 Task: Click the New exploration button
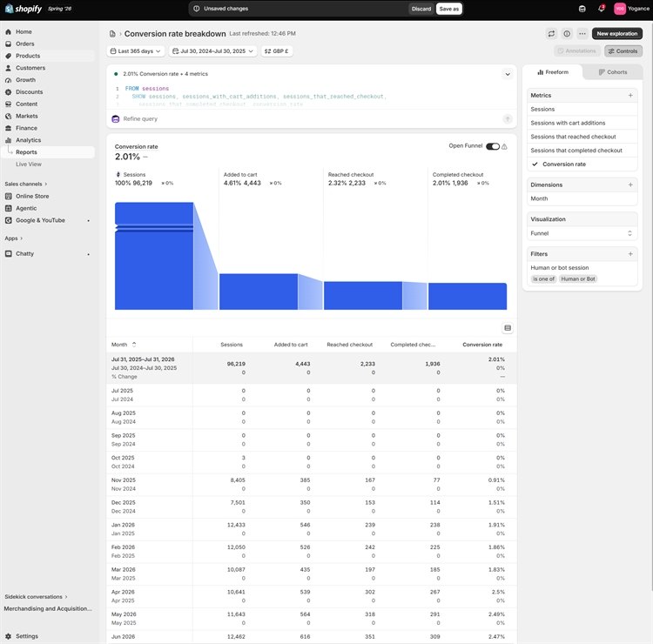click(616, 34)
